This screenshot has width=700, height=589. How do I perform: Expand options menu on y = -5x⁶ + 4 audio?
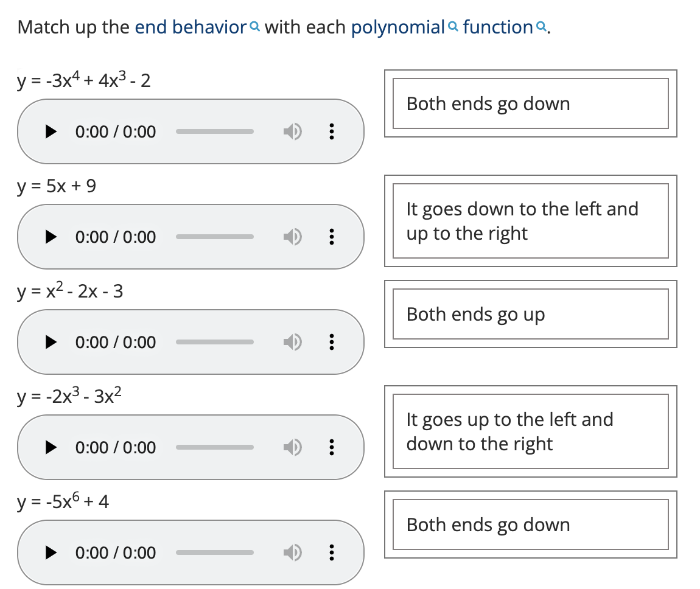331,552
